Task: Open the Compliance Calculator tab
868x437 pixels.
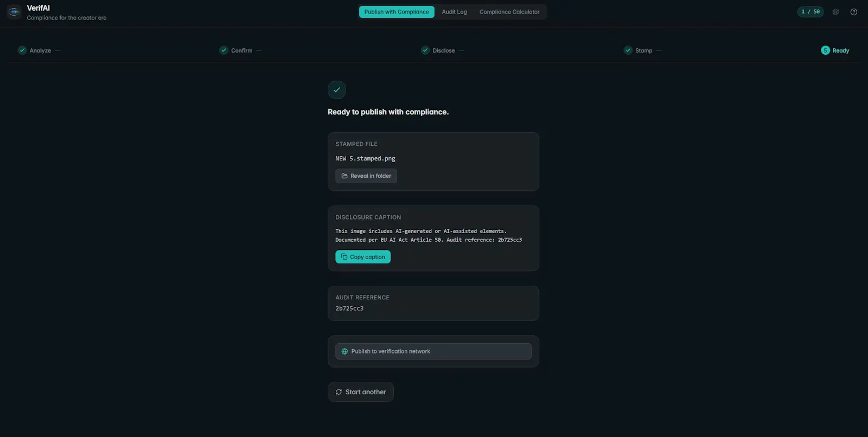Action: point(509,12)
